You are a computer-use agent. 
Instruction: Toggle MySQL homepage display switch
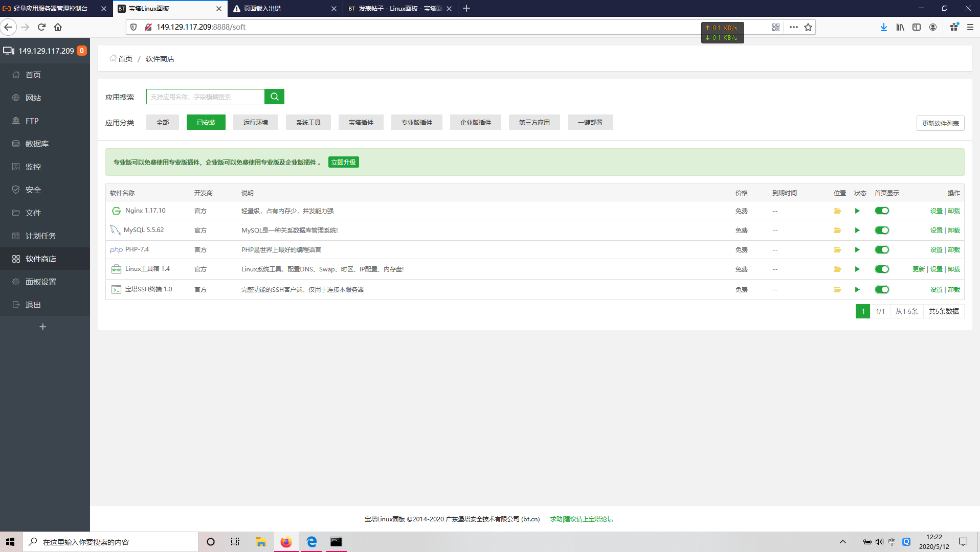[x=882, y=230]
